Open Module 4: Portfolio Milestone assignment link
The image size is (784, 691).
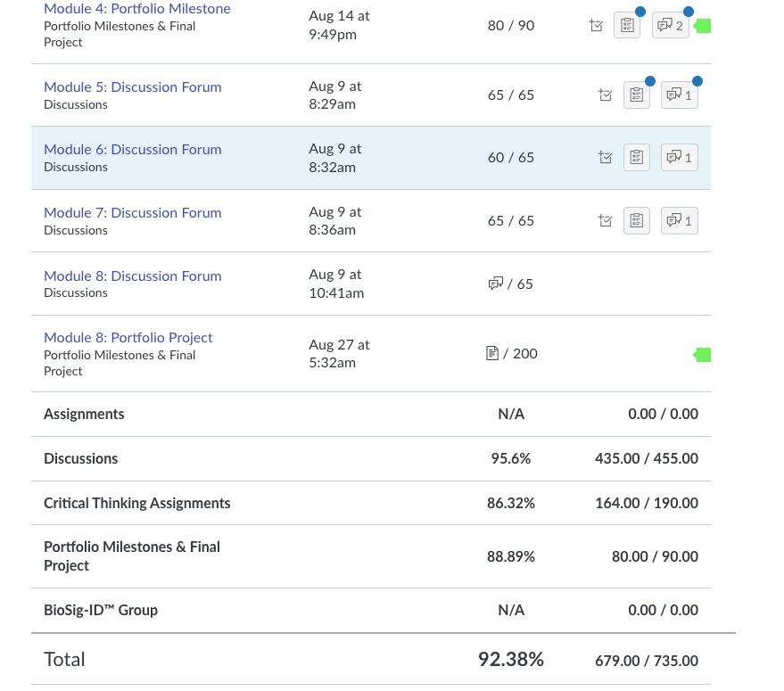tap(136, 9)
